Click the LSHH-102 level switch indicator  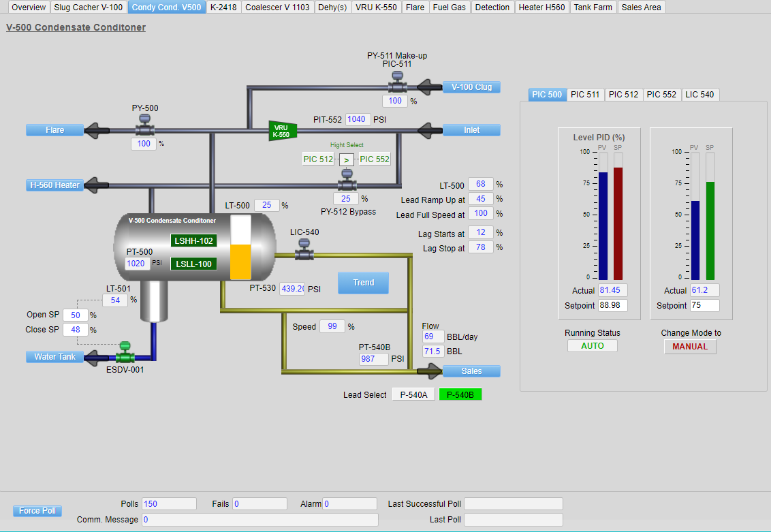pos(193,241)
